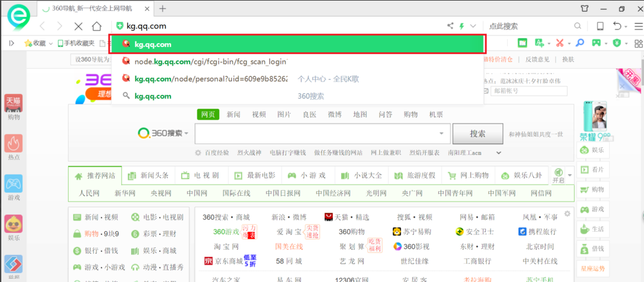Switch to the 地图 search tab
The height and width of the screenshot is (282, 644).
pos(360,115)
